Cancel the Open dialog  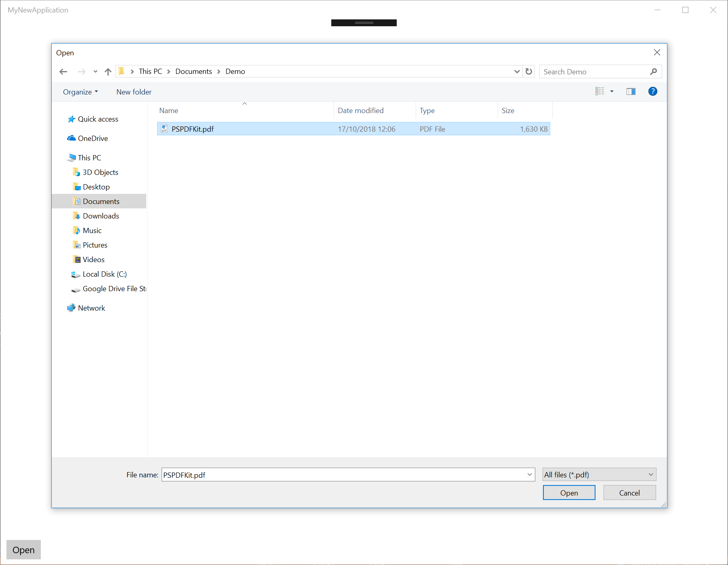tap(629, 493)
